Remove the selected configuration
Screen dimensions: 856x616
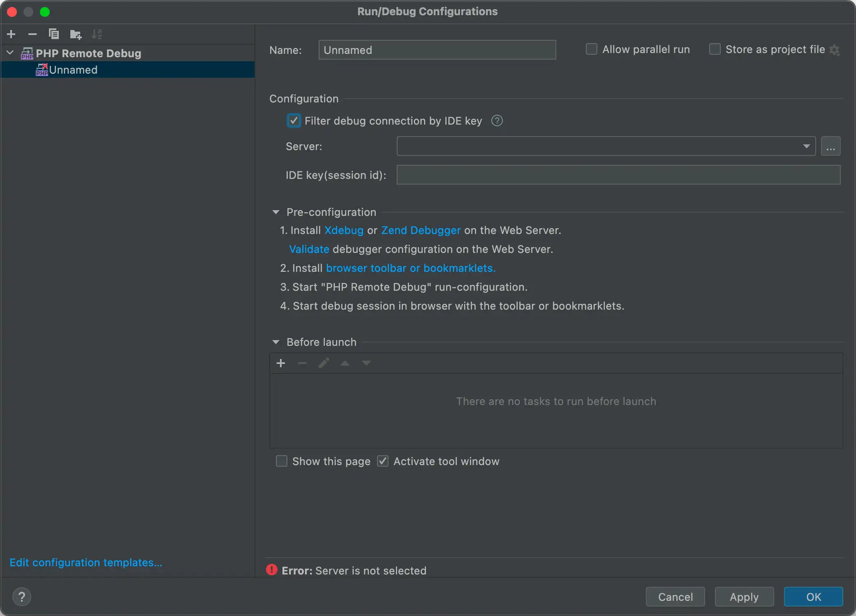(x=32, y=34)
